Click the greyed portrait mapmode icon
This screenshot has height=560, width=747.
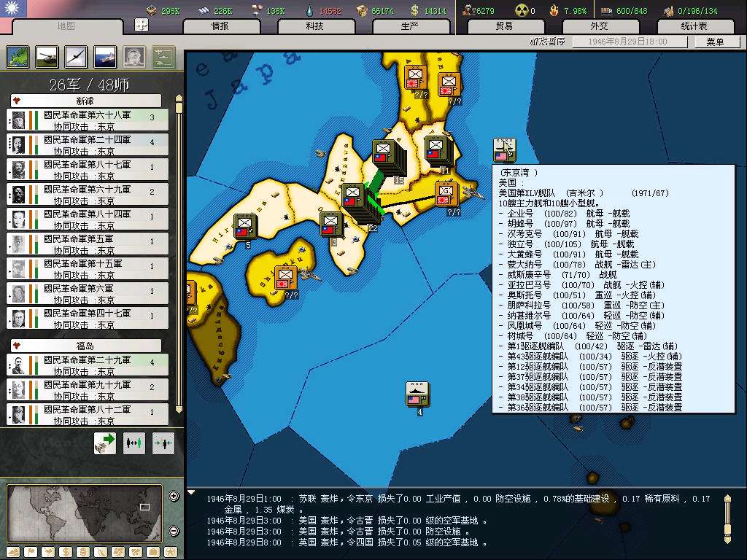point(134,57)
